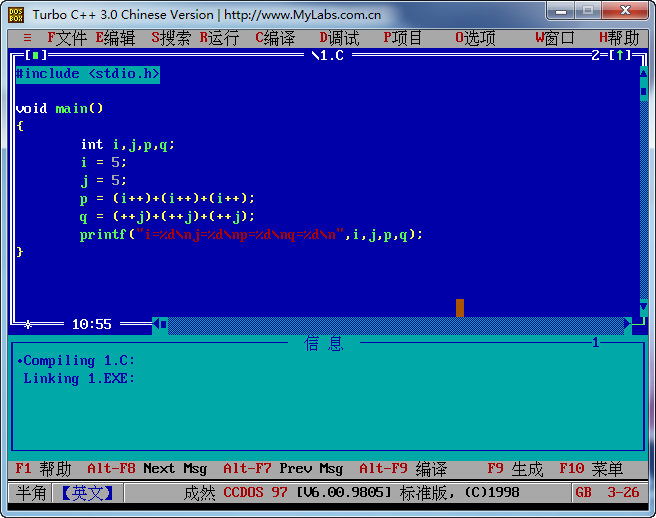Click Alt-F8 Next Msg in status bar
656x518 pixels.
point(147,469)
